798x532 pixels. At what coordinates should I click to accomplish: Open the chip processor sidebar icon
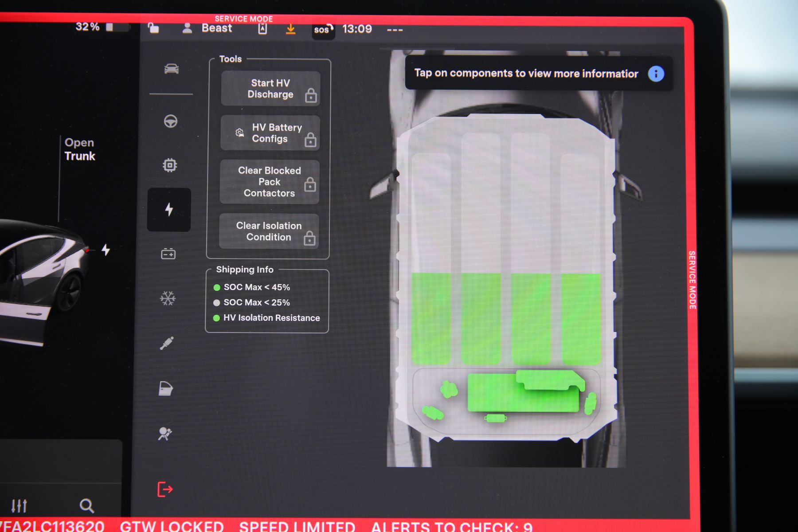click(170, 165)
